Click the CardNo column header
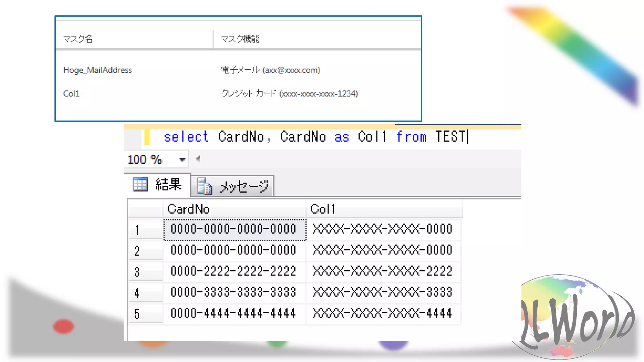644x362 pixels. pos(234,209)
